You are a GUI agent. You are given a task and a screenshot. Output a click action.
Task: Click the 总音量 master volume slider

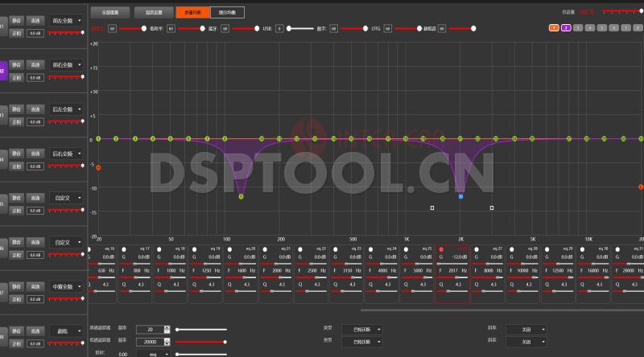coord(624,12)
